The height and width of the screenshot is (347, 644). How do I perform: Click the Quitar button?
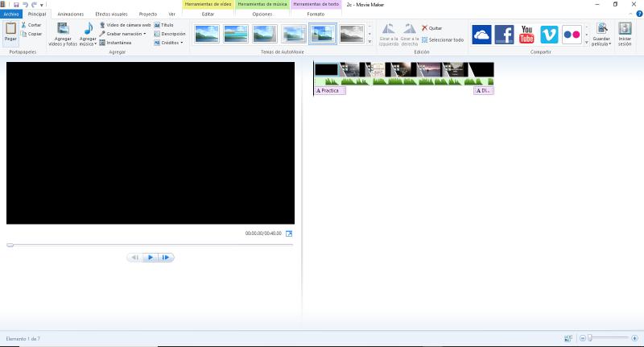click(x=432, y=28)
